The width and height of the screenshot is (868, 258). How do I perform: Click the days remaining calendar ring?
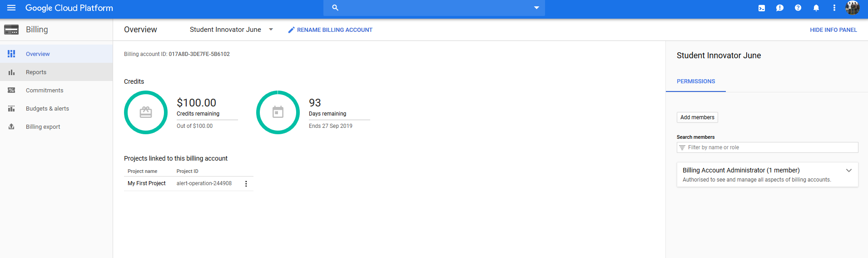[x=278, y=112]
